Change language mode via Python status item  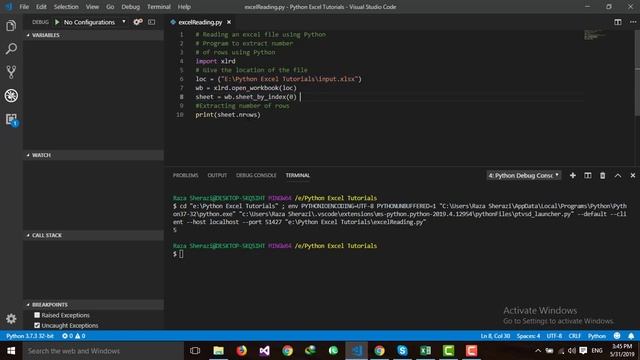point(597,336)
